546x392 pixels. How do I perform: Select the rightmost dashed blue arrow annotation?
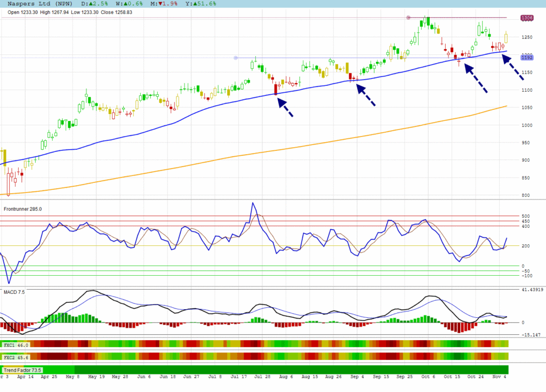[x=514, y=68]
